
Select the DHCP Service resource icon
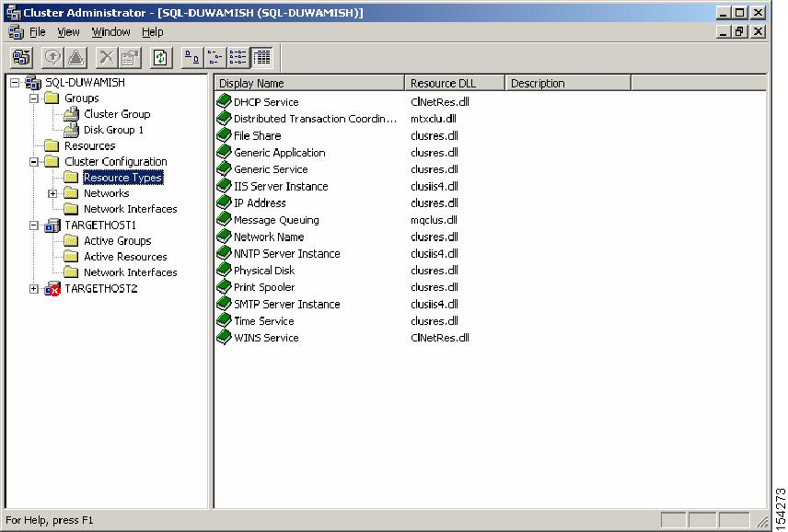coord(224,101)
